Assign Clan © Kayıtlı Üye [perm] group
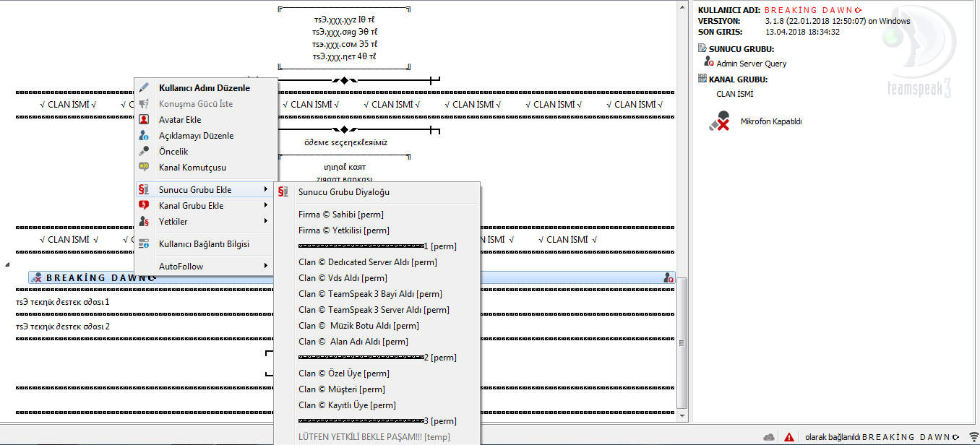 coord(377,405)
